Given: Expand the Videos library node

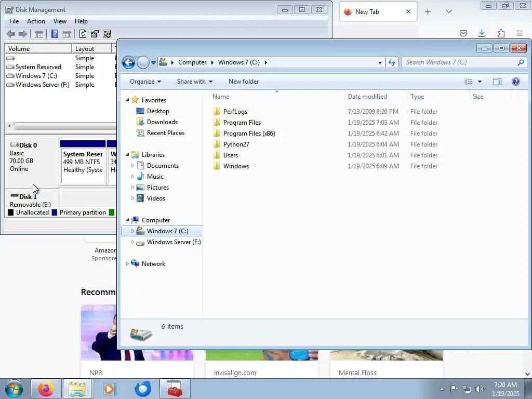Looking at the screenshot, I should 132,198.
